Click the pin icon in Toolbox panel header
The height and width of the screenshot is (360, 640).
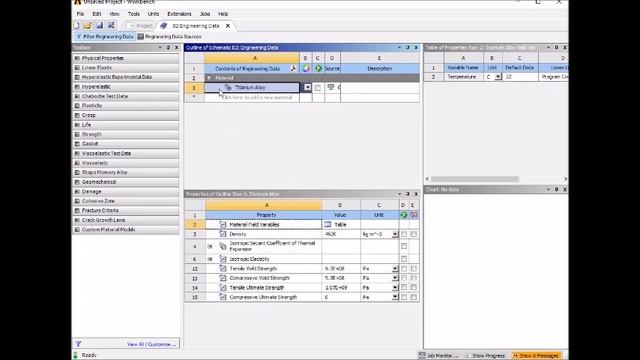168,48
